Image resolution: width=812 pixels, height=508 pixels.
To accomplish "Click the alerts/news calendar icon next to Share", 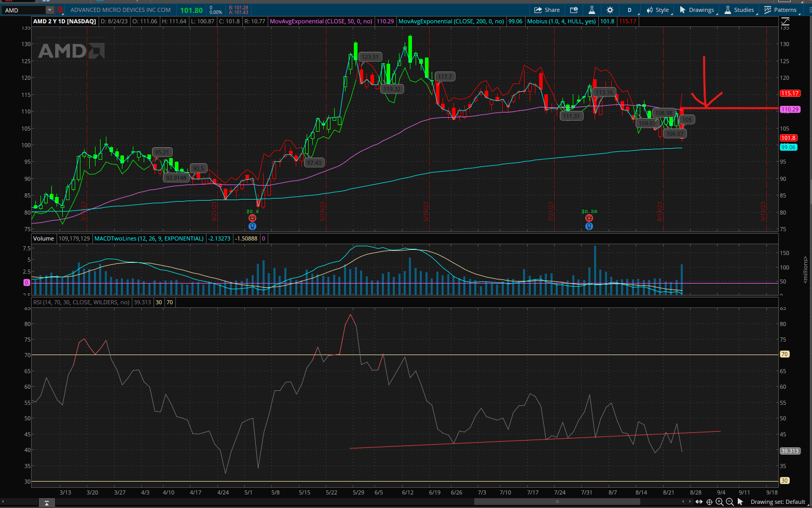I will [574, 10].
